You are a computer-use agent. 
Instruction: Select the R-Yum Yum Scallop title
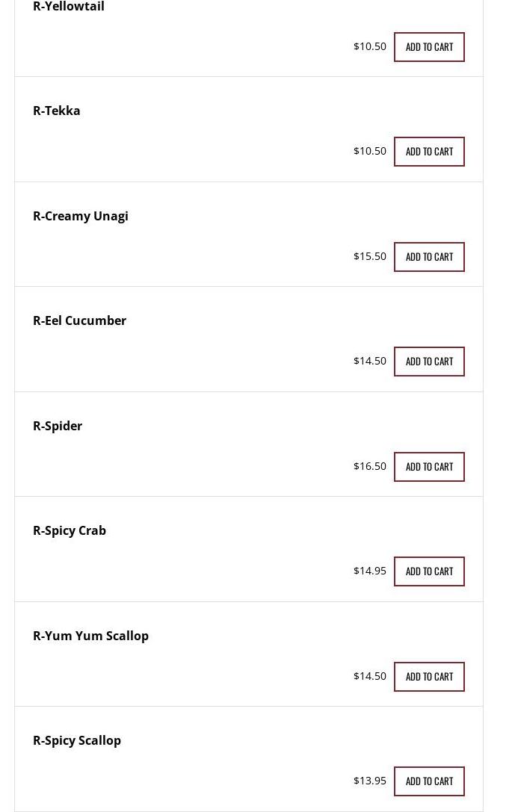click(x=90, y=636)
